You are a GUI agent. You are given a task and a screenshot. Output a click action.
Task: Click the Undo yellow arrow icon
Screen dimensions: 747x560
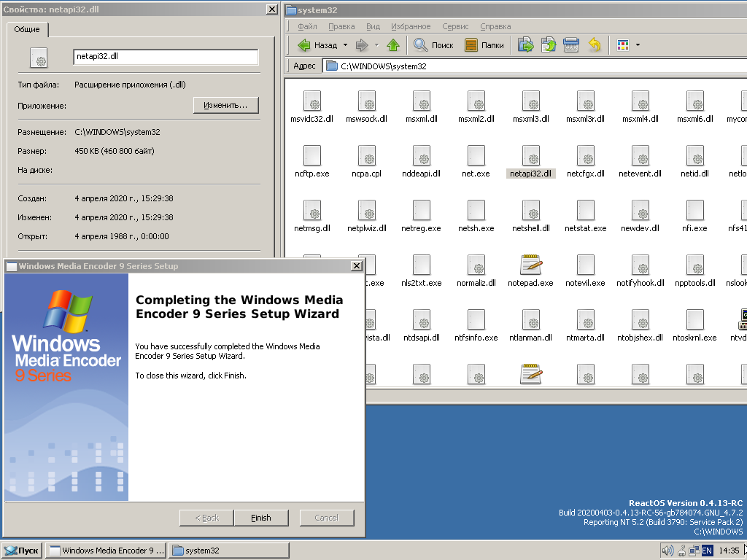pos(594,45)
